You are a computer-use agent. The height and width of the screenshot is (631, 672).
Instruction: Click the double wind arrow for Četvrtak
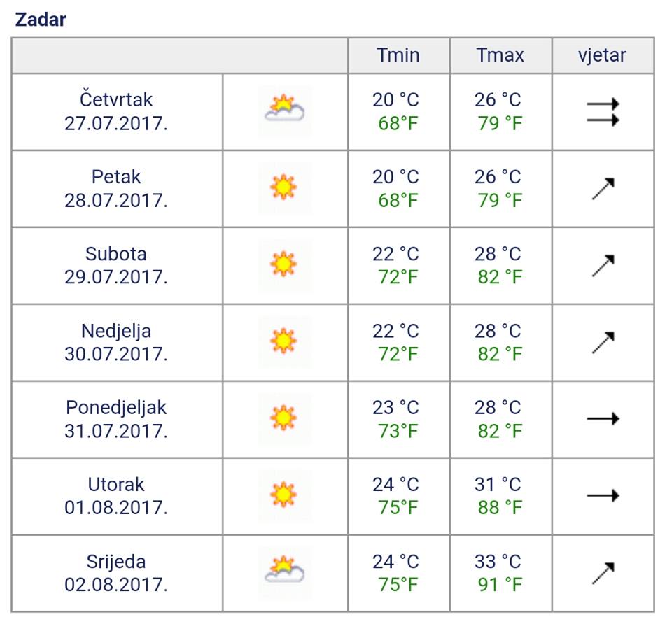click(603, 112)
